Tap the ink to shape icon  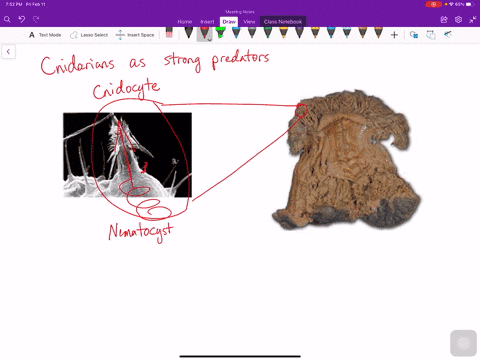click(x=431, y=35)
